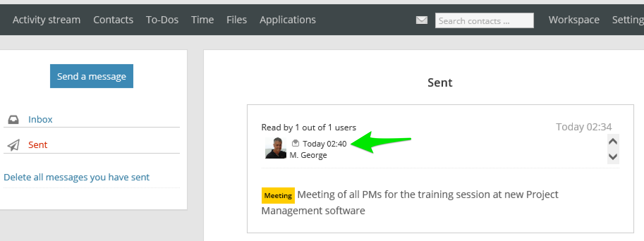Image resolution: width=644 pixels, height=241 pixels.
Task: Click the read-receipt envelope icon
Action: (x=296, y=143)
